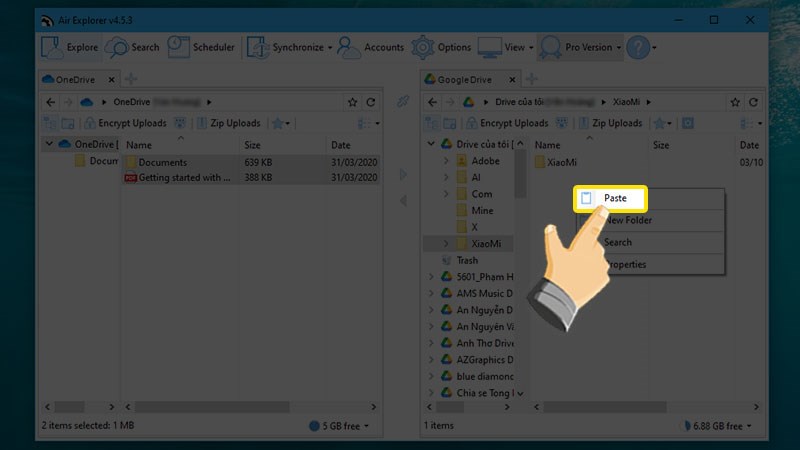
Task: Open view mode dropdown in OneDrive pane
Action: pyautogui.click(x=368, y=123)
